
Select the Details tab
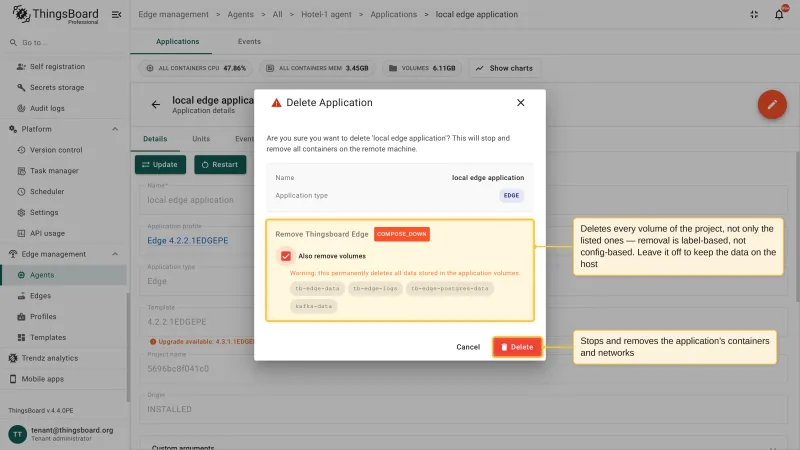point(155,139)
